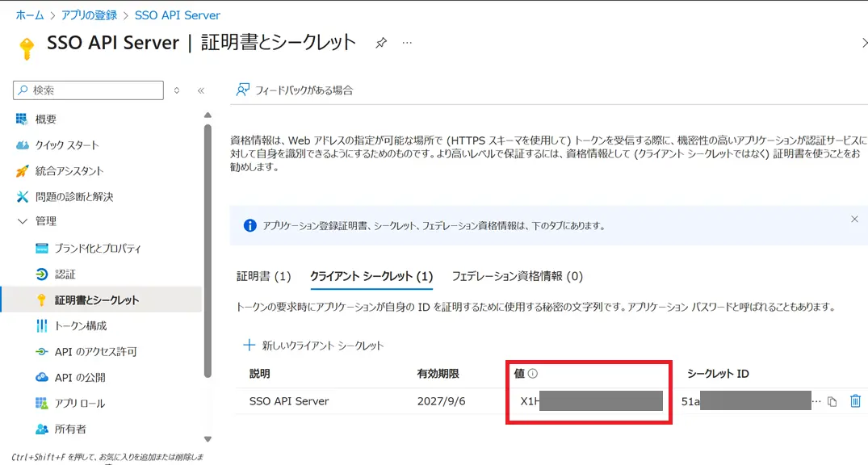Show the 値 info tooltip icon
This screenshot has width=868, height=465.
tap(533, 374)
